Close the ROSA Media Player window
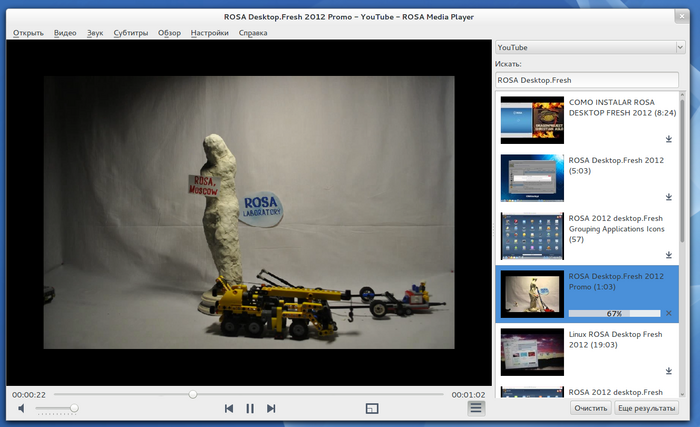The image size is (700, 427). click(682, 17)
